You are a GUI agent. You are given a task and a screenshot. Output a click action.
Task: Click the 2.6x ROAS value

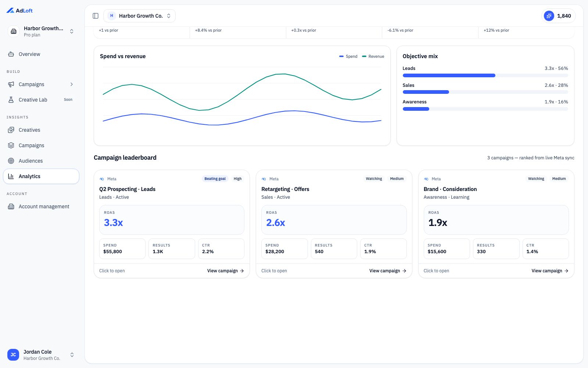coord(276,223)
